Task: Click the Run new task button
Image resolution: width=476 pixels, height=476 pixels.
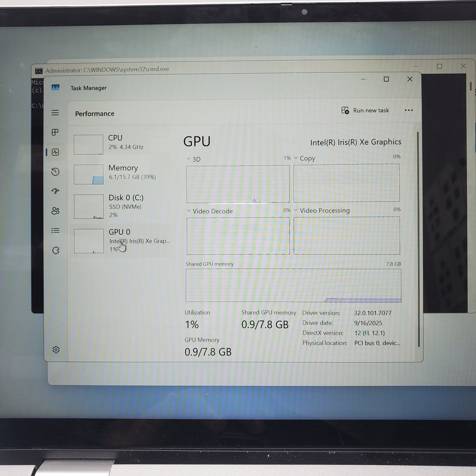Action: [x=366, y=110]
